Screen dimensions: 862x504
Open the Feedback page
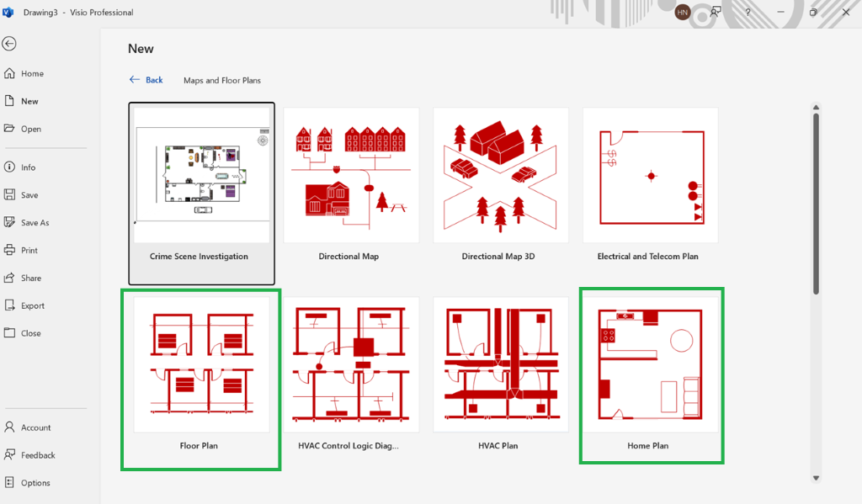pyautogui.click(x=38, y=455)
